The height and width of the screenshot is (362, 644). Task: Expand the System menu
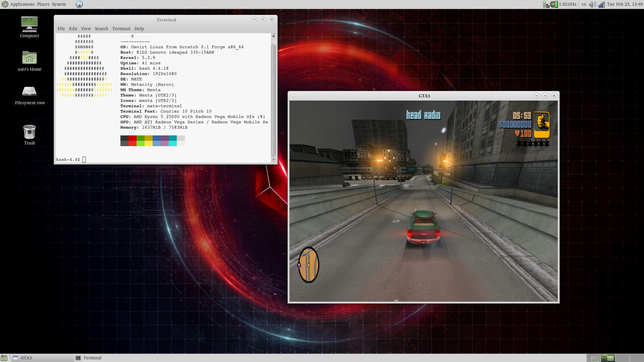(59, 4)
